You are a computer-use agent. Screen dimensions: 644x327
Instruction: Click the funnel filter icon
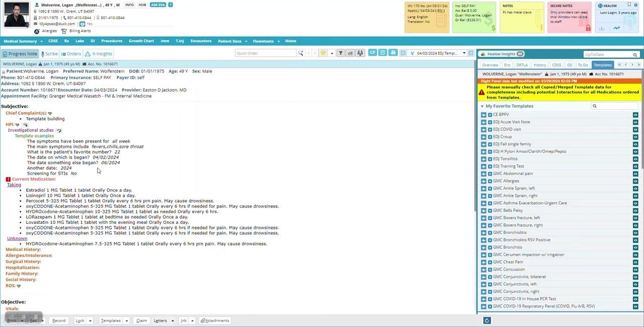click(341, 53)
